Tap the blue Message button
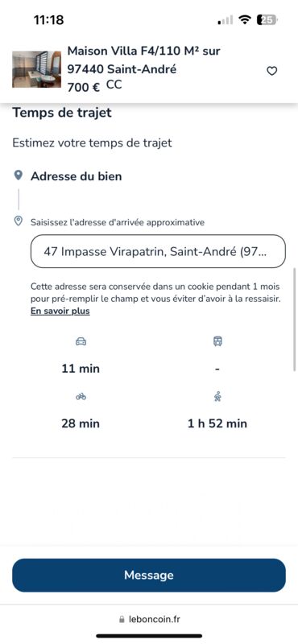 pyautogui.click(x=149, y=575)
